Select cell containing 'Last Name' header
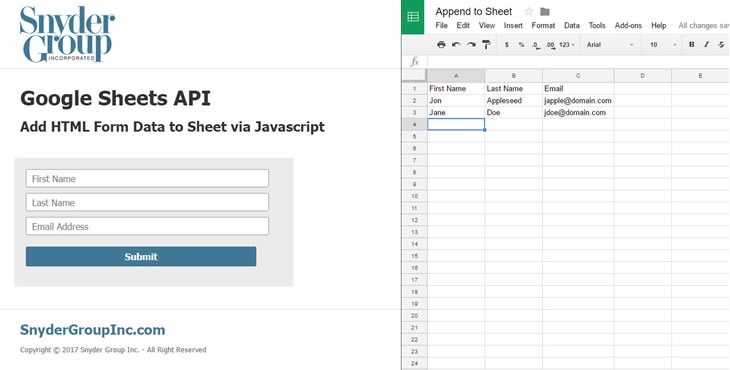 click(x=514, y=88)
